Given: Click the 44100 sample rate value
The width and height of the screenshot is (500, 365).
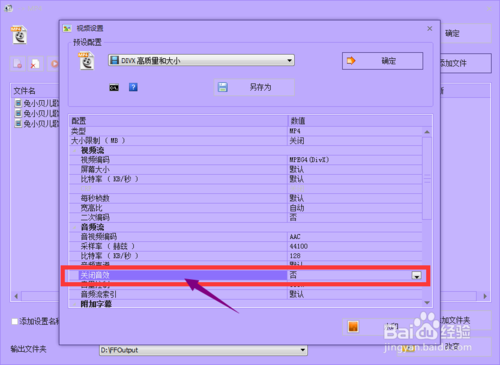Looking at the screenshot, I should [299, 246].
